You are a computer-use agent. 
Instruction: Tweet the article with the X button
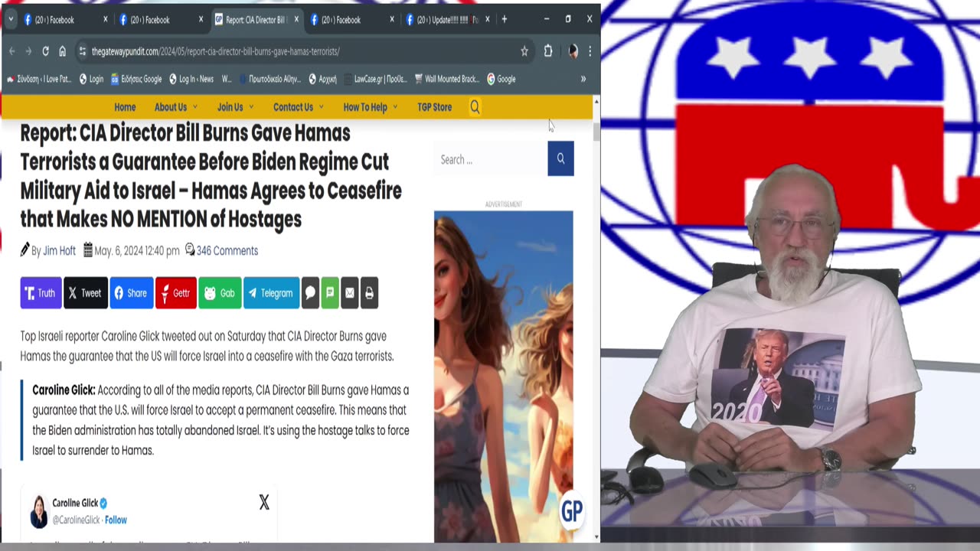click(x=85, y=293)
